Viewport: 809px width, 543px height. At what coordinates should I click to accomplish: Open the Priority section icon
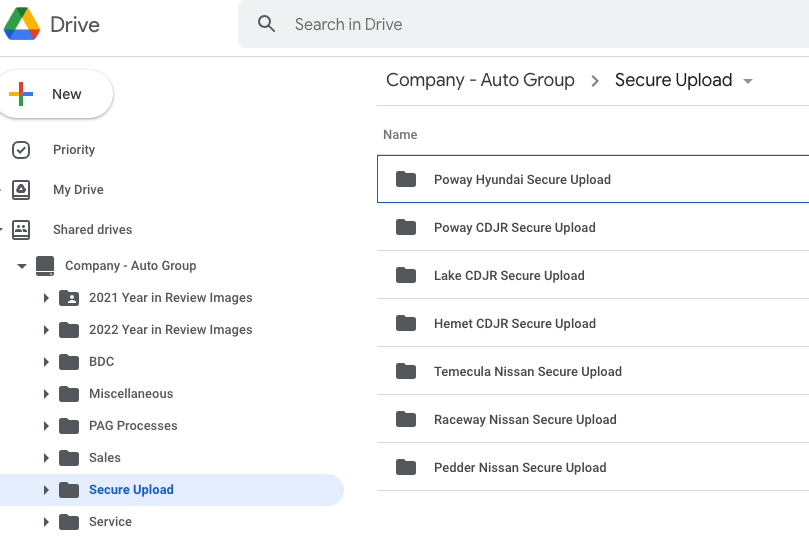21,150
